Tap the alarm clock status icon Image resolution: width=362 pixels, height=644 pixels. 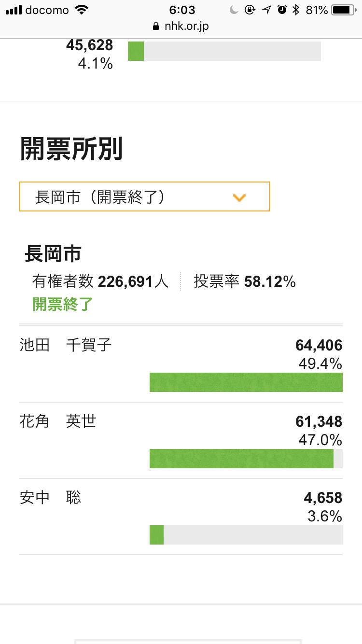[281, 10]
